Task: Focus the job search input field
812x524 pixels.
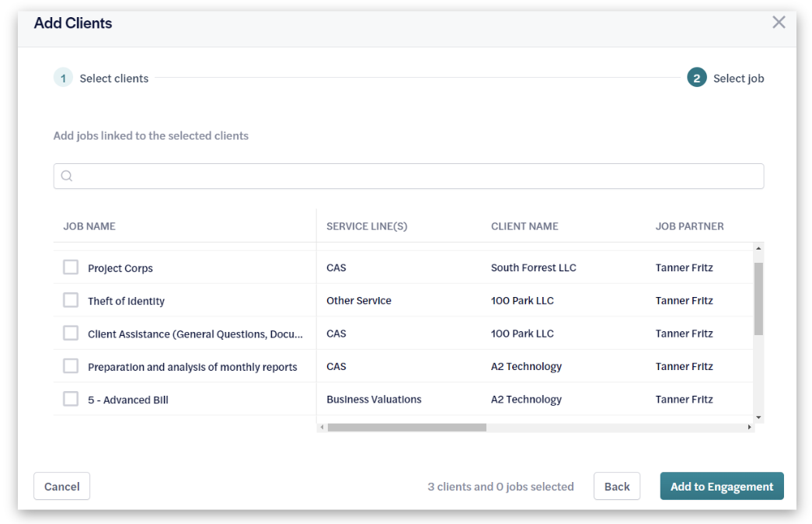Action: point(409,176)
